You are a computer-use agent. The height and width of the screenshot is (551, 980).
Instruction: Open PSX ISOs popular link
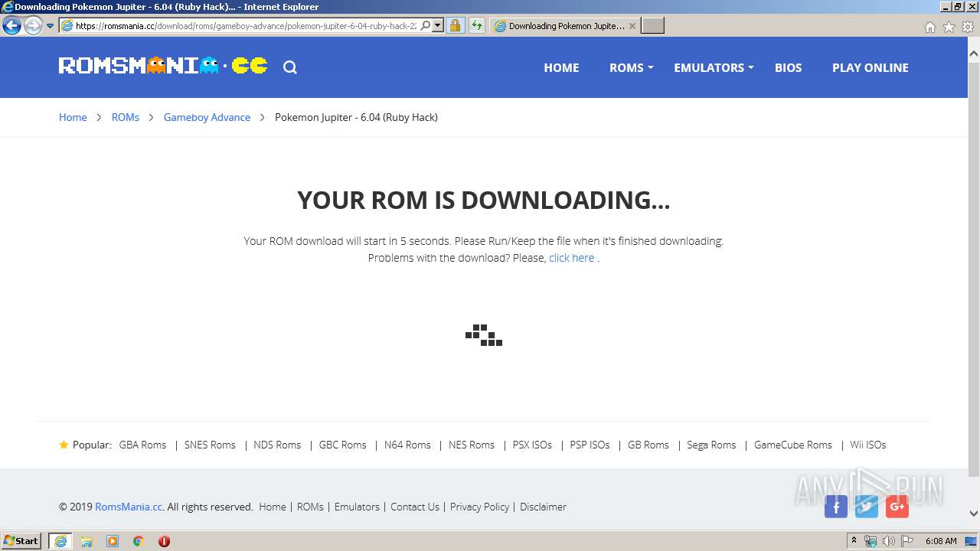pos(532,445)
